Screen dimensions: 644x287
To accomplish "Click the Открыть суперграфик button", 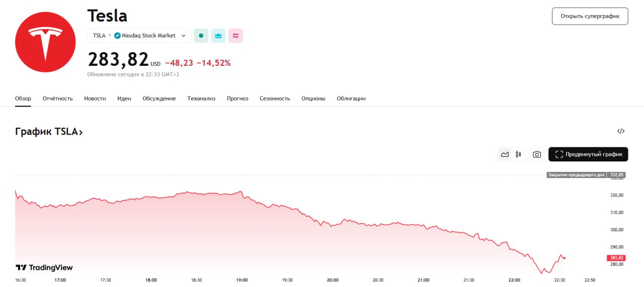I will point(590,16).
